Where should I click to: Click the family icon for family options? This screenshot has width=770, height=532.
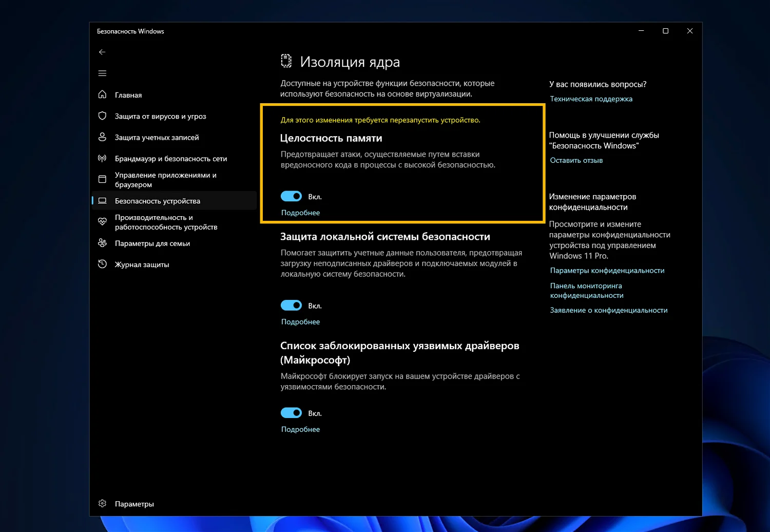(102, 243)
